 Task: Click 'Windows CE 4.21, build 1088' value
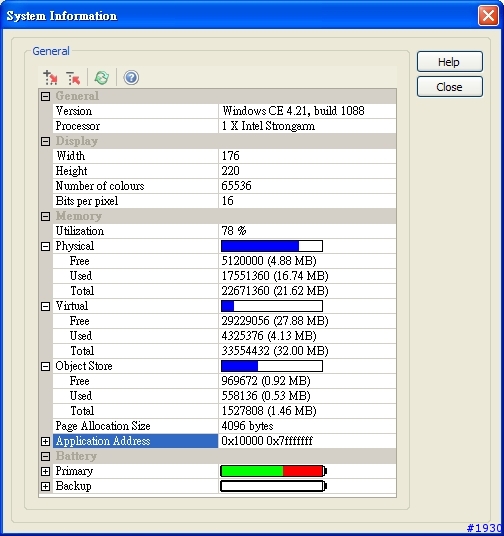coord(293,111)
